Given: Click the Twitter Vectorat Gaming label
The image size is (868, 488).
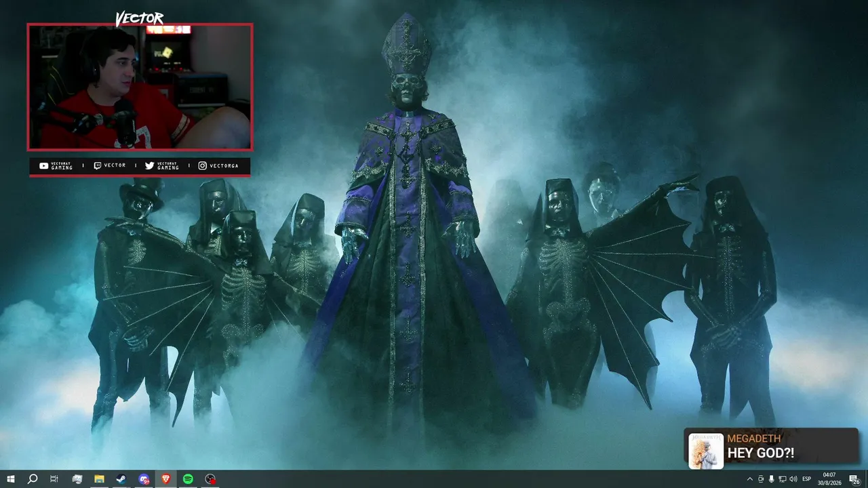Looking at the screenshot, I should point(162,166).
